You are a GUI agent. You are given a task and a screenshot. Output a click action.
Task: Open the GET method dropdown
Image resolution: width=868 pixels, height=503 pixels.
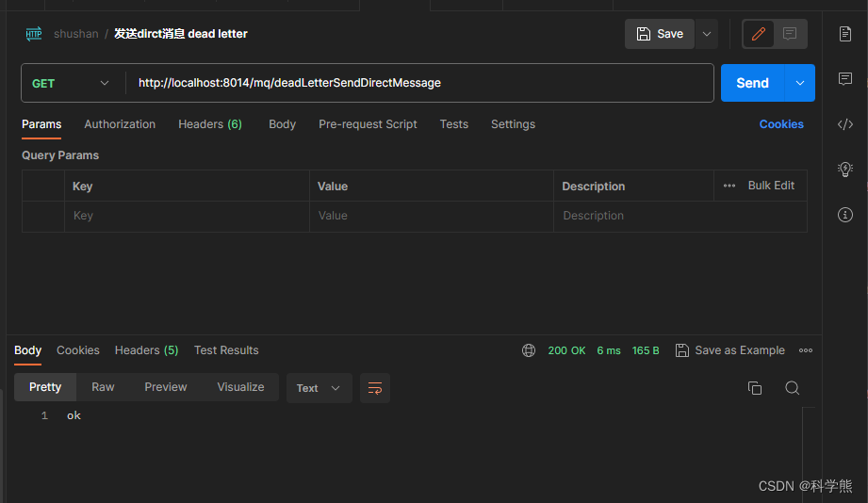click(72, 83)
